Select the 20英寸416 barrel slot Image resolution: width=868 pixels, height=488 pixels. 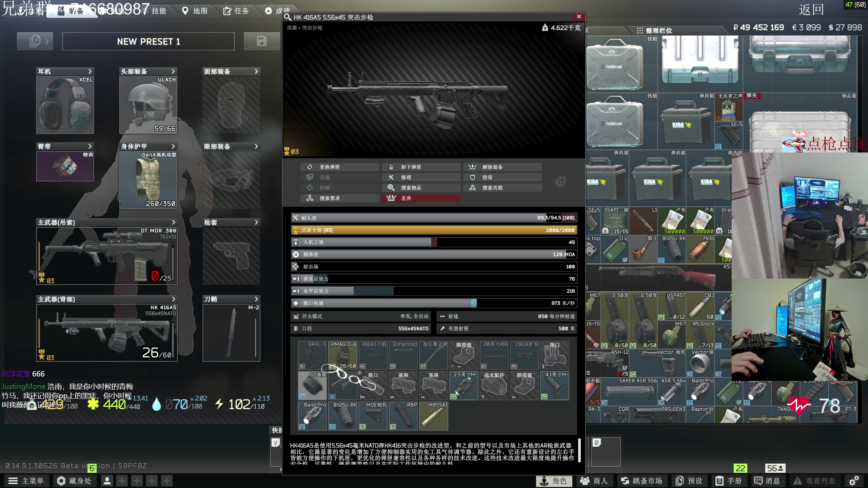(494, 355)
